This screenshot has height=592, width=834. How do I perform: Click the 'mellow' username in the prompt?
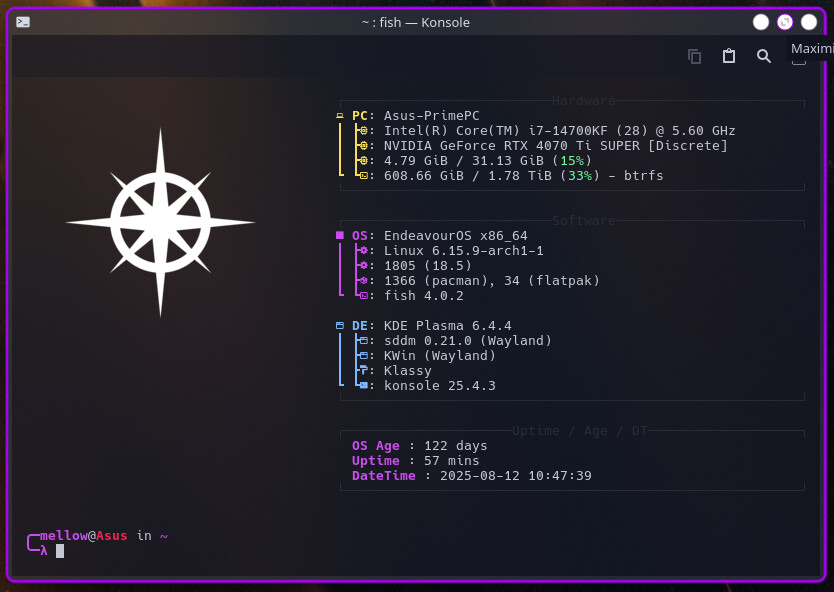coord(64,536)
